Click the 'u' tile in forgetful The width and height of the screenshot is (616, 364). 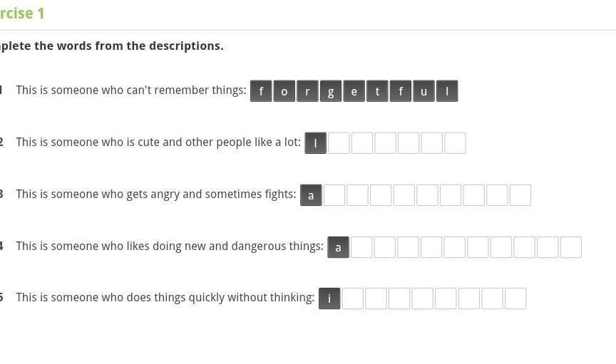pyautogui.click(x=424, y=91)
